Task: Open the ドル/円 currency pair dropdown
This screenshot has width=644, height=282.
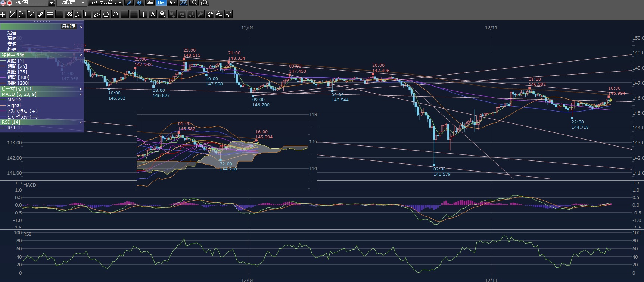Action: click(52, 3)
